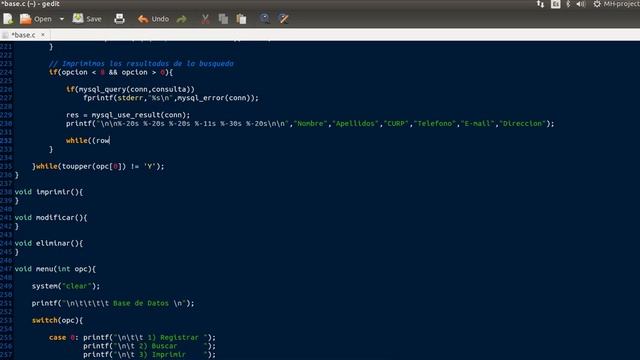Click the 'void modificar(){' line
640x360 pixels.
click(51, 218)
